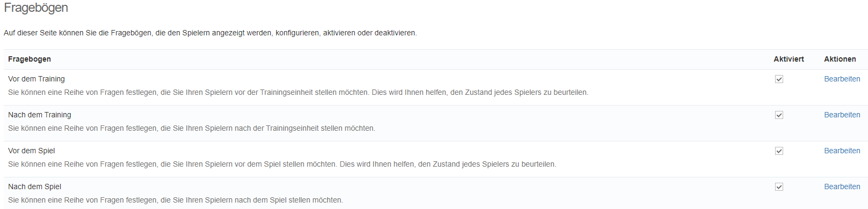
Task: Click the Fragebögen page heading
Action: pos(36,8)
